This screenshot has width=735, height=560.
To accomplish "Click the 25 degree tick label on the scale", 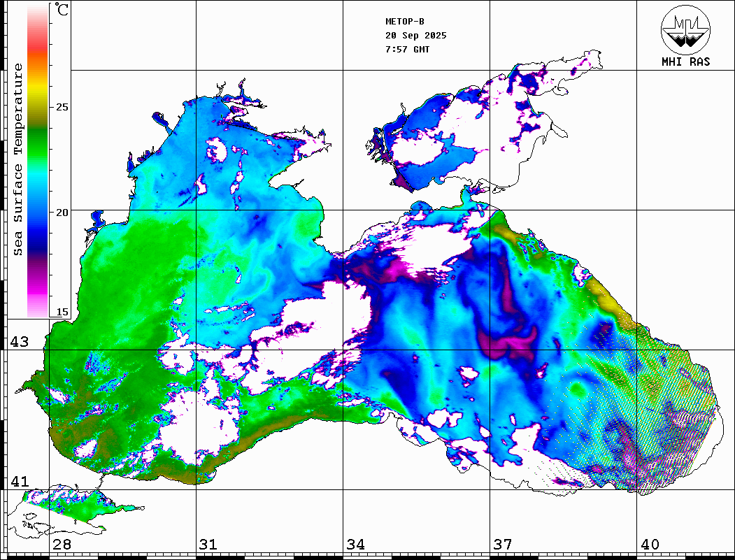I will [62, 107].
